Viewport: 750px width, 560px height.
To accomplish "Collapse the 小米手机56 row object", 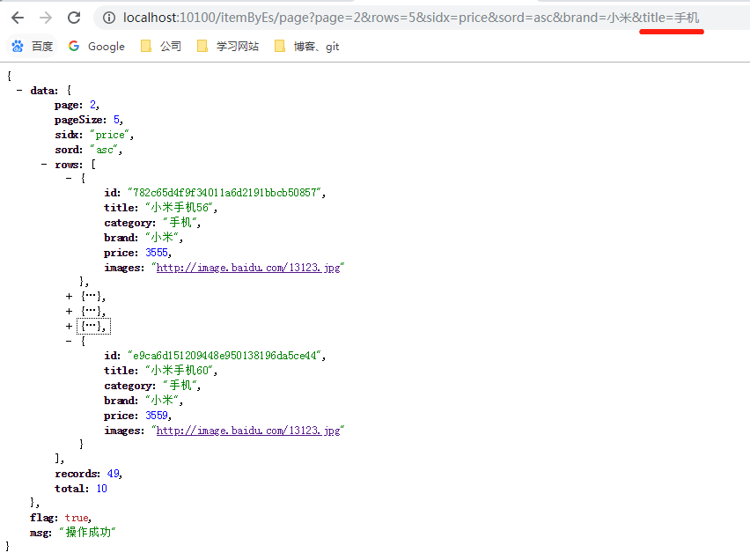I will point(69,178).
